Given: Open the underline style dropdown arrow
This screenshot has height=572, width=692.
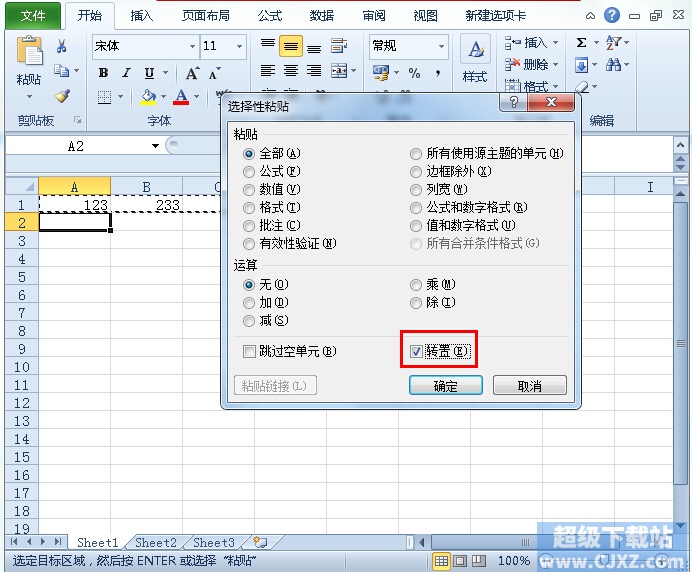Looking at the screenshot, I should pyautogui.click(x=165, y=73).
